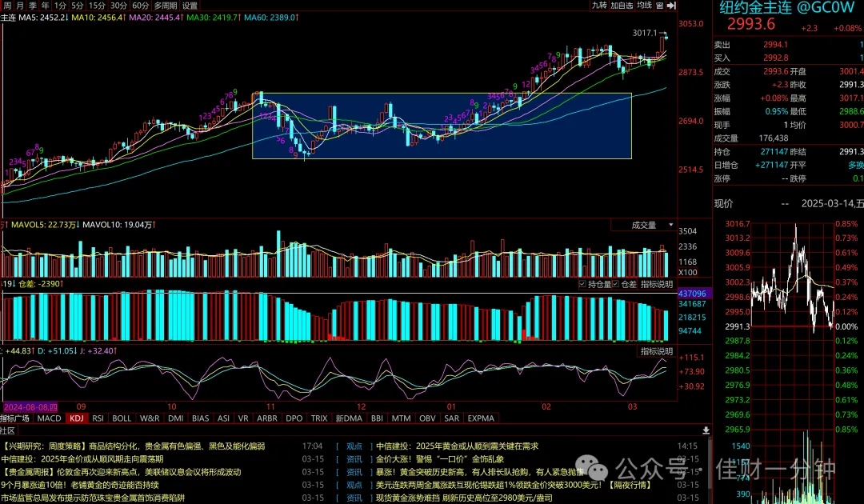Screen dimensions: 864x504
Task: Open news 市场监管总局发布提示 headline
Action: [x=94, y=498]
